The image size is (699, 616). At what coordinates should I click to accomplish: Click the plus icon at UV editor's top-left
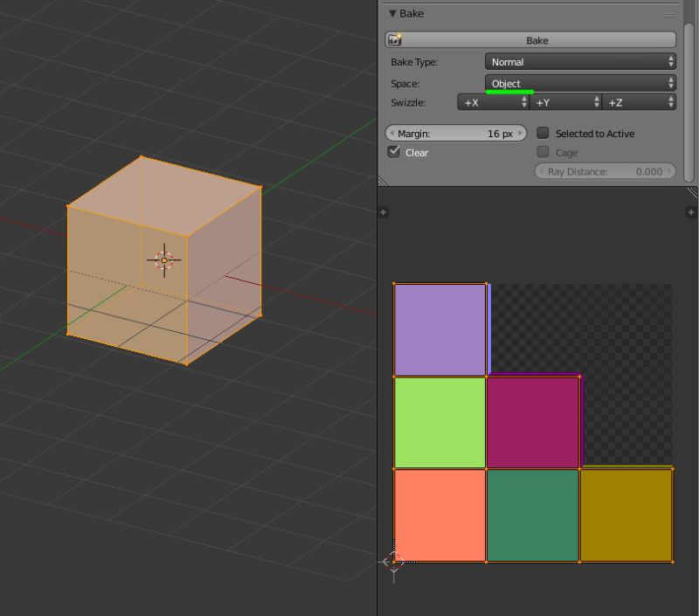click(383, 211)
